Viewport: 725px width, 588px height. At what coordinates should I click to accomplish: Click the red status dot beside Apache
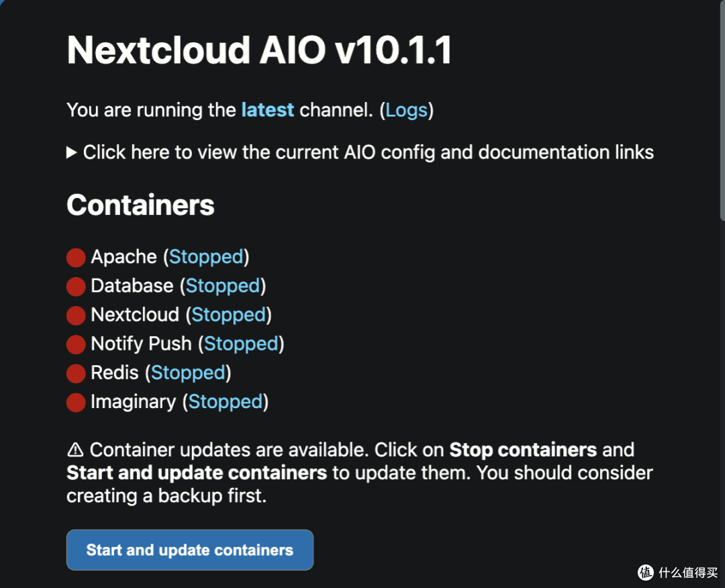(x=76, y=257)
